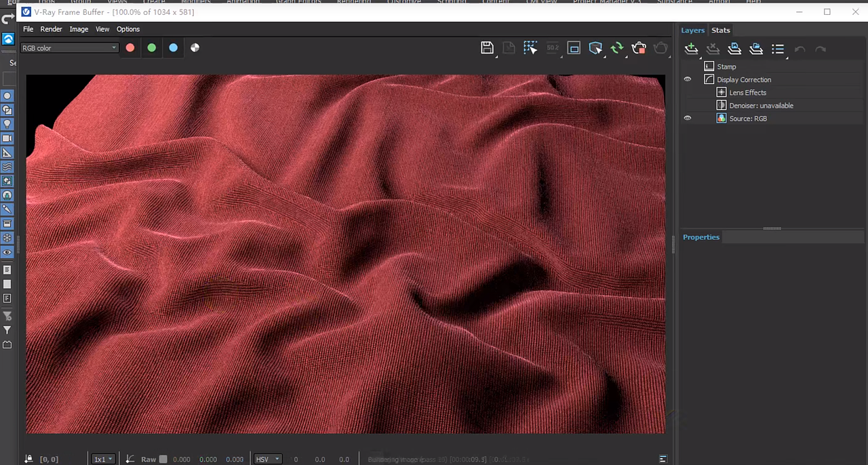This screenshot has height=465, width=868.
Task: Load a layer tree preset
Action: click(x=756, y=48)
